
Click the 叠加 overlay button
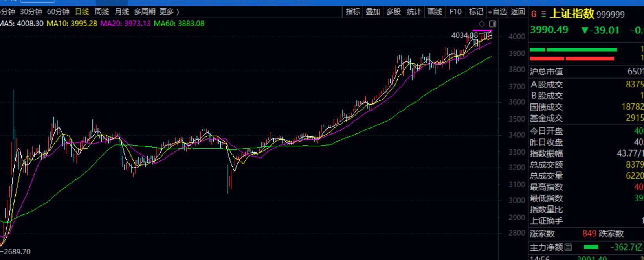pyautogui.click(x=373, y=12)
